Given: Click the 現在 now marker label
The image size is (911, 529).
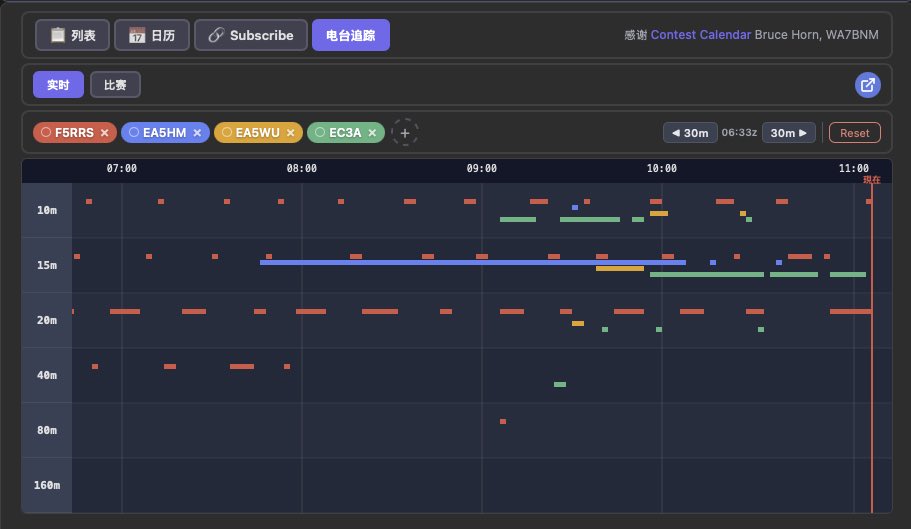Looking at the screenshot, I should click(x=871, y=179).
